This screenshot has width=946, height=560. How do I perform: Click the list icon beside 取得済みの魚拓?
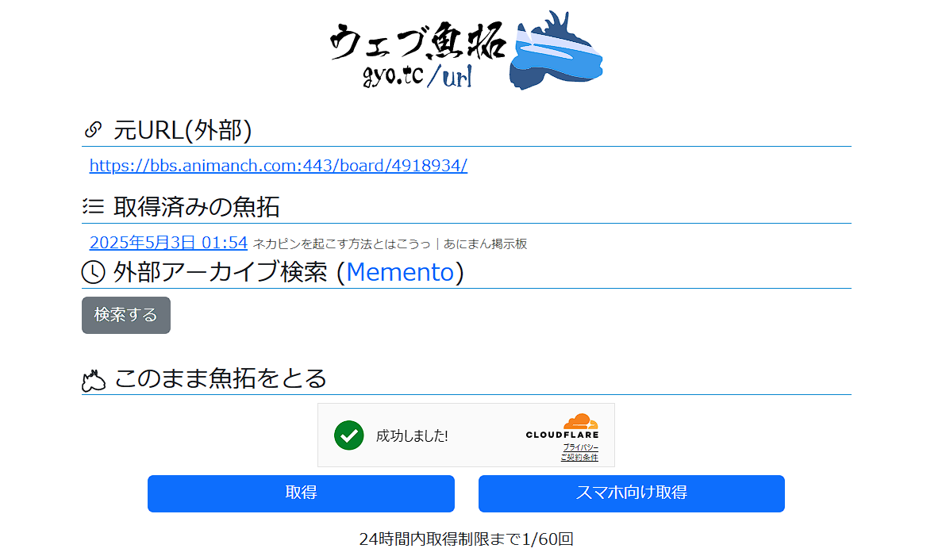pyautogui.click(x=93, y=207)
